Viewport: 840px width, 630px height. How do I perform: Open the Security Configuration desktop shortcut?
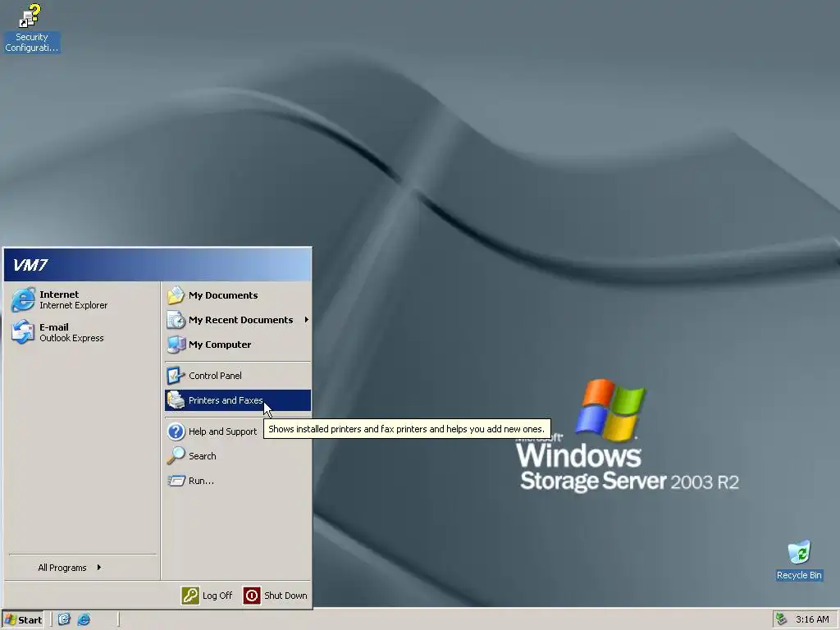pyautogui.click(x=31, y=29)
